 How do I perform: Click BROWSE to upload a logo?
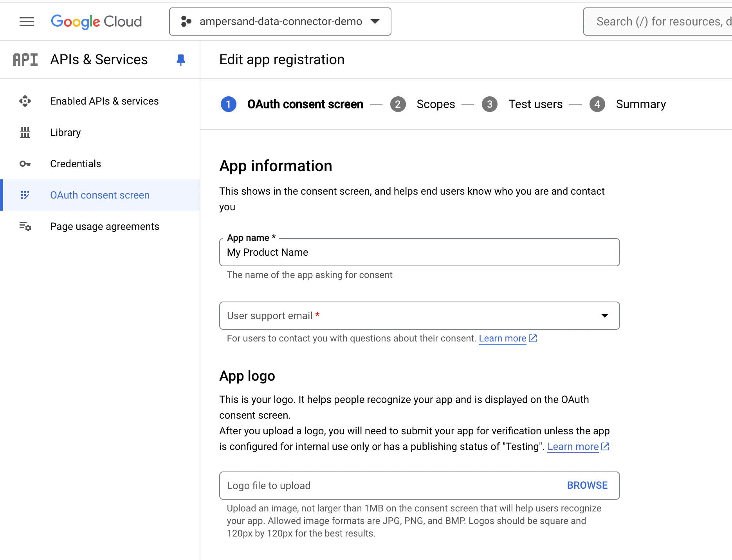click(587, 486)
